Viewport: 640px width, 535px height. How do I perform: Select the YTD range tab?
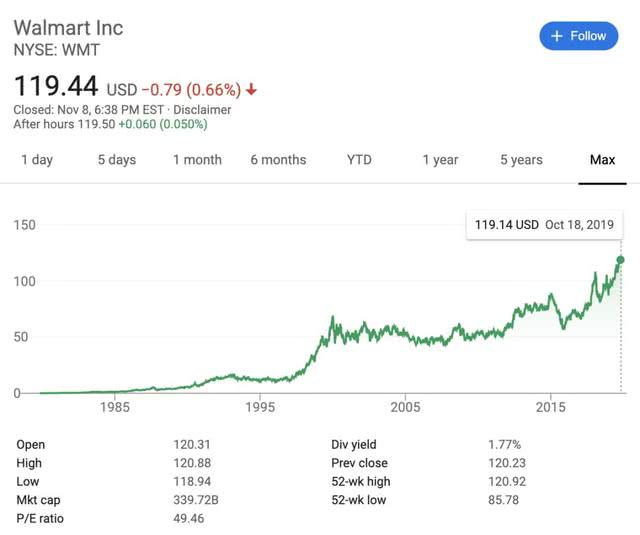coord(359,160)
